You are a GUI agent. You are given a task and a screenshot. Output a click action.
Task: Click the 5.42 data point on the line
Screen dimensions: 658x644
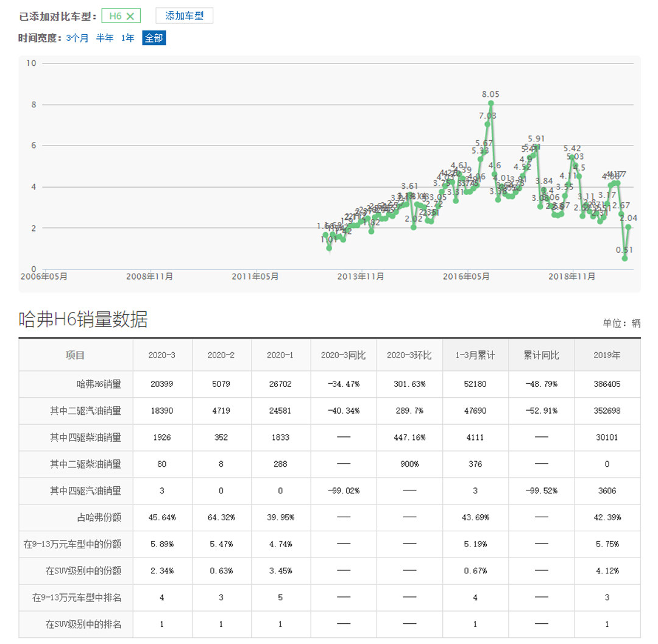click(572, 157)
